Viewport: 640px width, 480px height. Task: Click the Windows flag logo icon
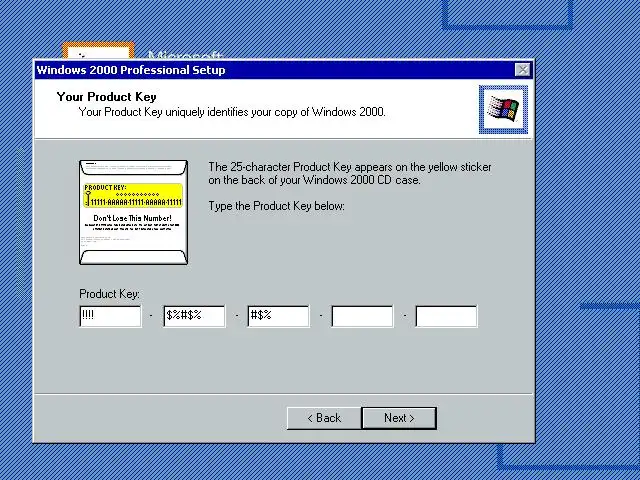(x=503, y=109)
